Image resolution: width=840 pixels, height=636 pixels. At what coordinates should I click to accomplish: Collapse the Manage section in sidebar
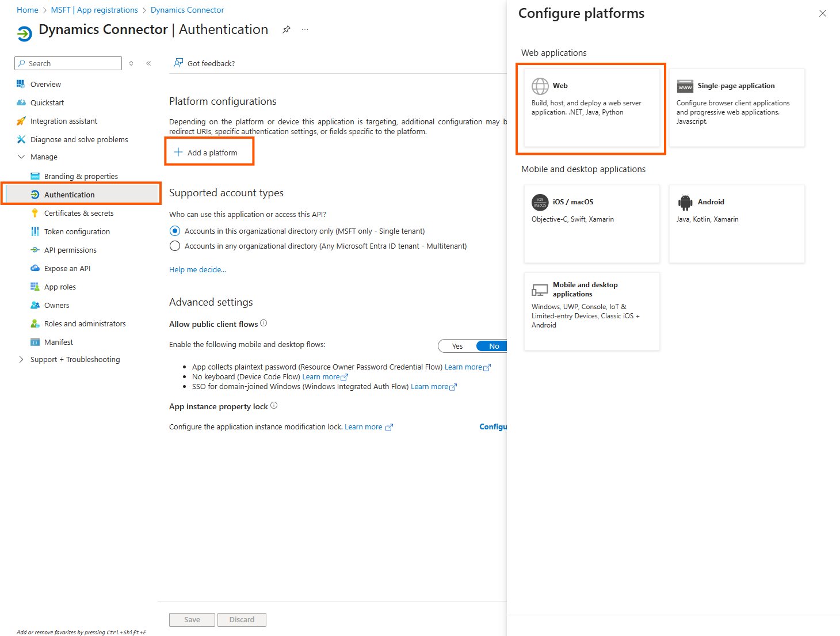pos(21,157)
